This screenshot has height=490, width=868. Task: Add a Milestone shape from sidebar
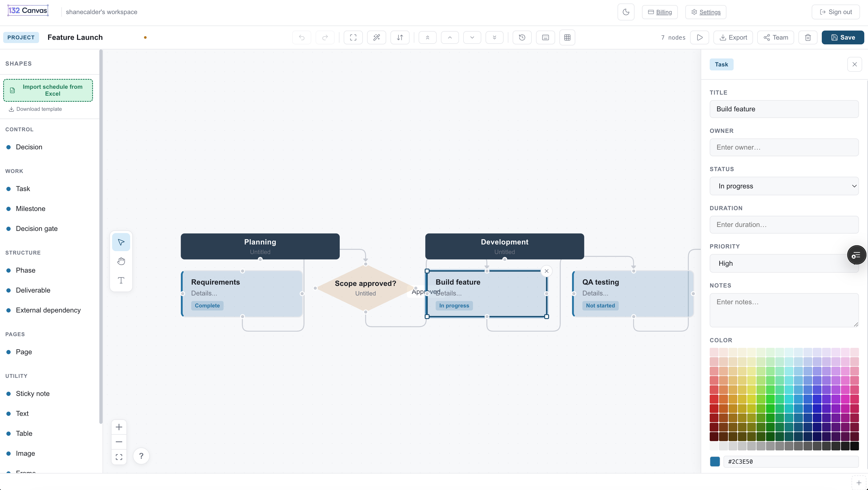point(30,209)
